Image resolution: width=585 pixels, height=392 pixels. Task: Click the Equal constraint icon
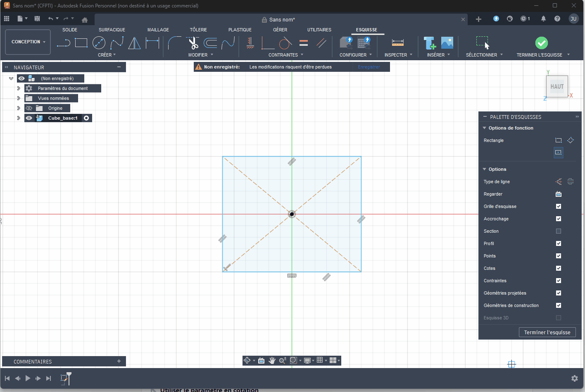pos(303,43)
